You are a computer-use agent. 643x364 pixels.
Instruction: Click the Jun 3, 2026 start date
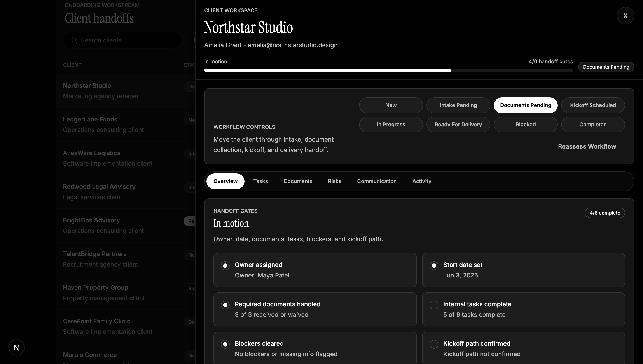(460, 275)
